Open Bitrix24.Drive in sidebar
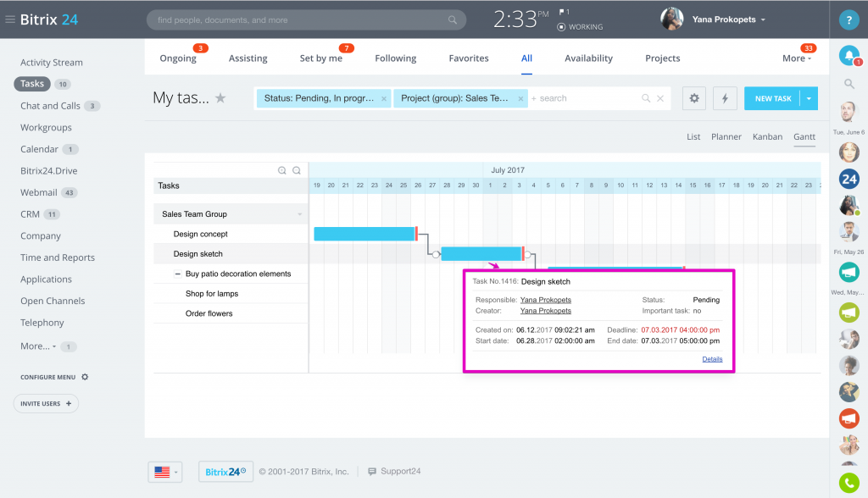868x498 pixels. (x=48, y=171)
